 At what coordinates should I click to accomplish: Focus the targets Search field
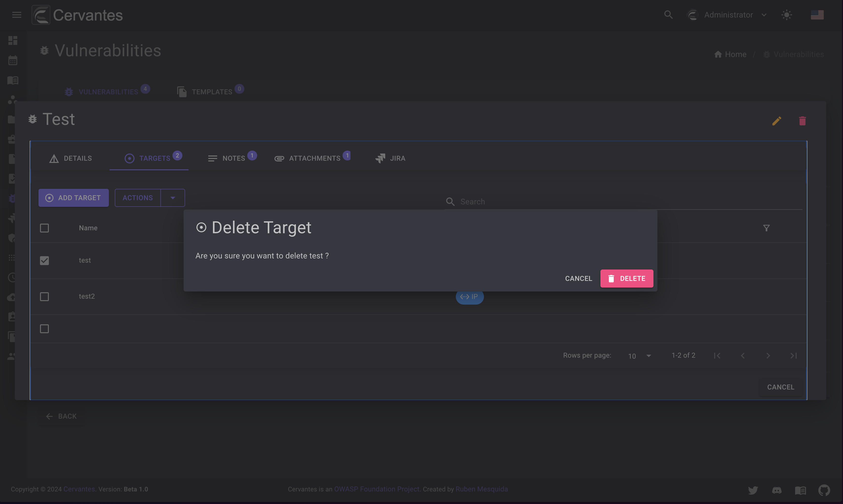624,202
